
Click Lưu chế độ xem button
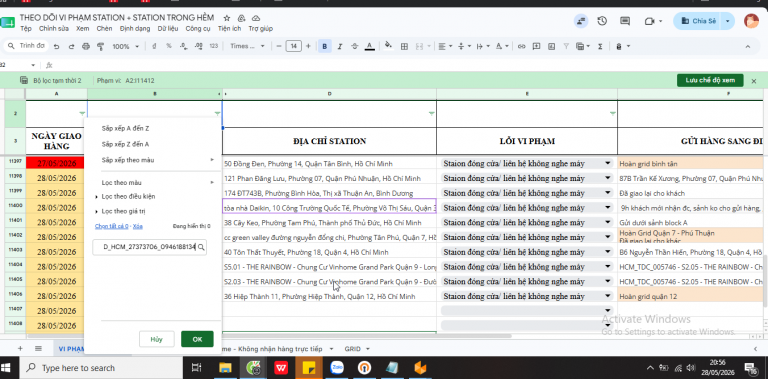(710, 80)
